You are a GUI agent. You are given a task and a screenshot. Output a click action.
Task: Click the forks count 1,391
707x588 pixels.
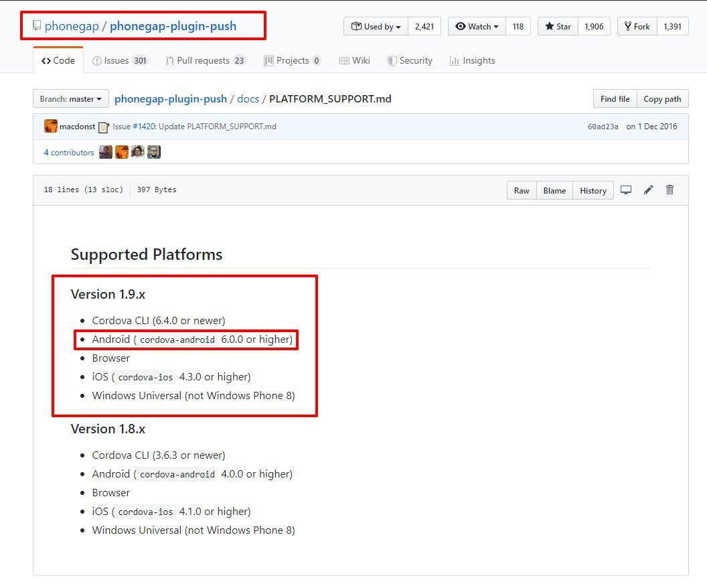672,27
